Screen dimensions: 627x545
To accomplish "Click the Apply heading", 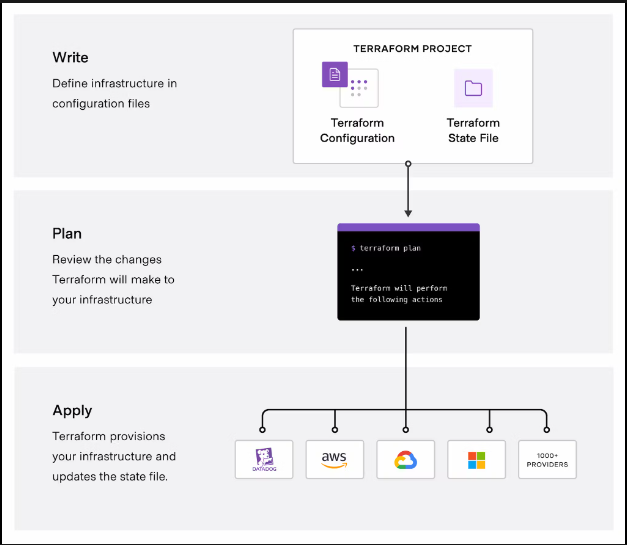I will pos(72,411).
